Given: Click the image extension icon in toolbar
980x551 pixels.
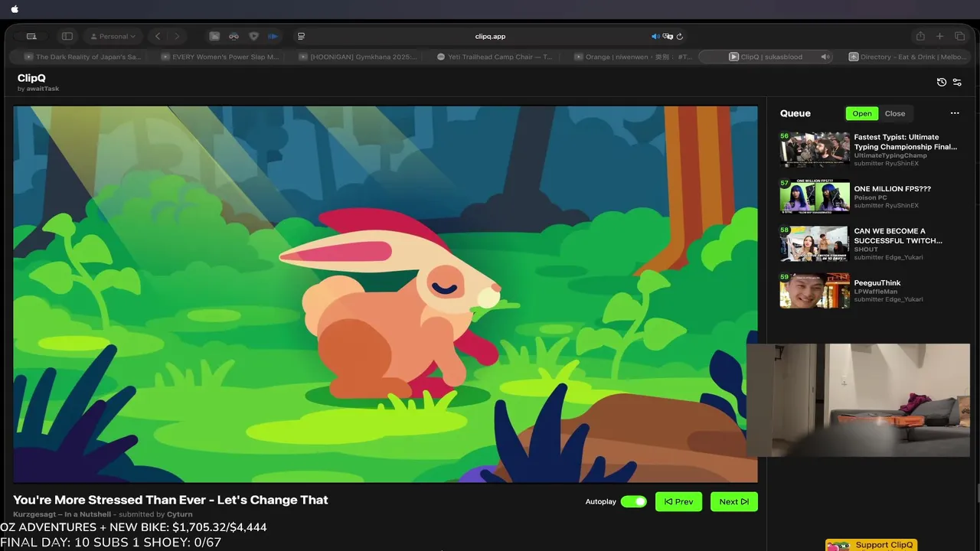Looking at the screenshot, I should coord(215,36).
